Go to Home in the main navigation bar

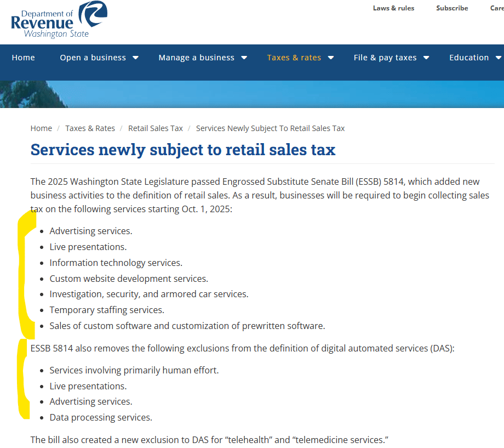[x=23, y=58]
